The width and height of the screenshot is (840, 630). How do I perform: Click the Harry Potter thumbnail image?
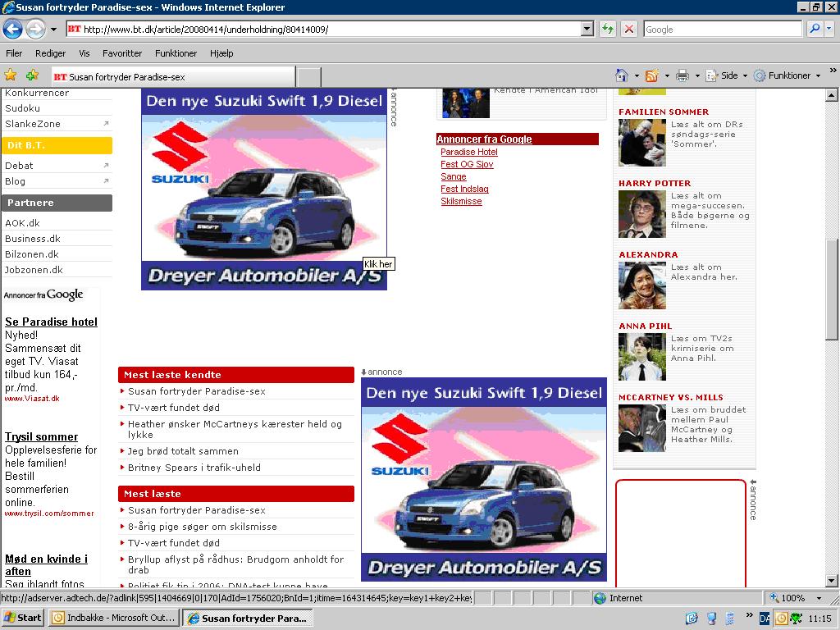click(641, 214)
